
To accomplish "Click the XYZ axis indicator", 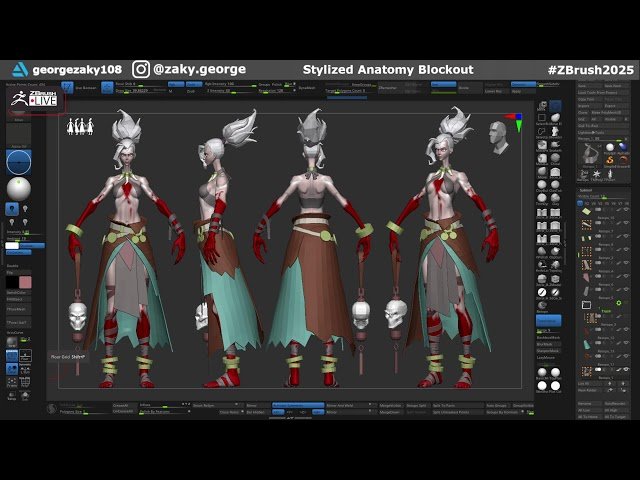I will pyautogui.click(x=515, y=122).
